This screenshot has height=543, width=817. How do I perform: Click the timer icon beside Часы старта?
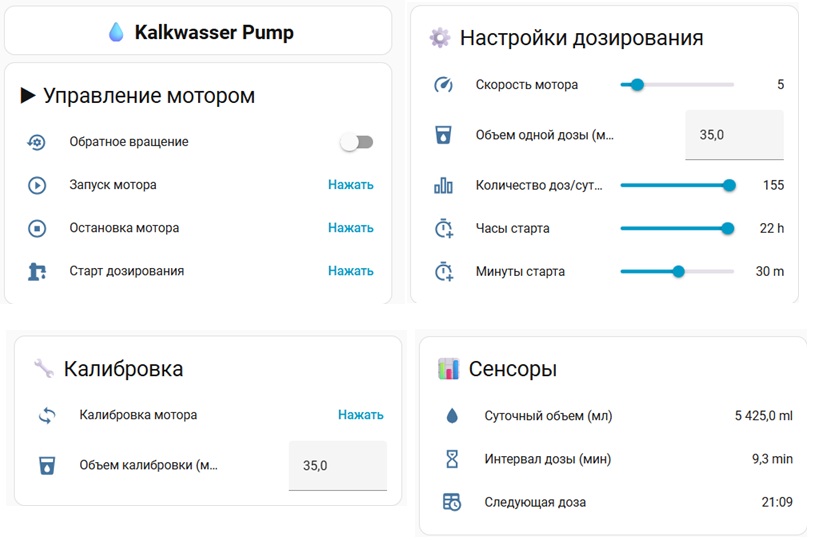[443, 228]
